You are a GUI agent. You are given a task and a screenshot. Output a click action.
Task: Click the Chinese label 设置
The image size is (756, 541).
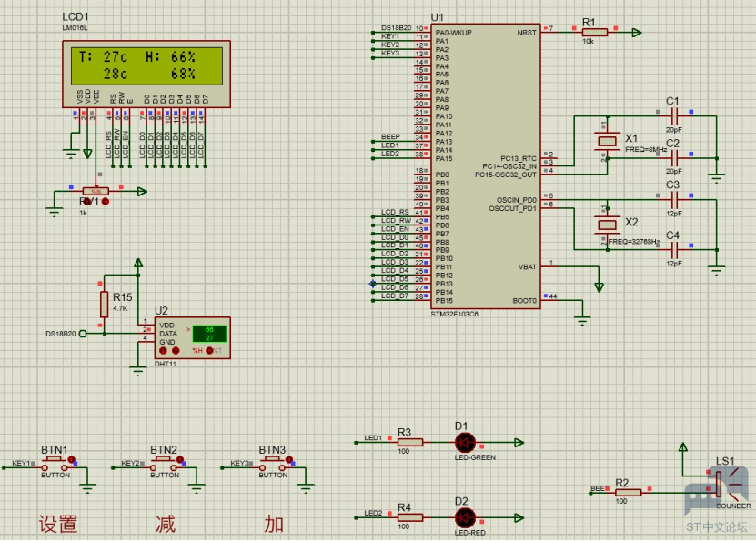tap(58, 524)
